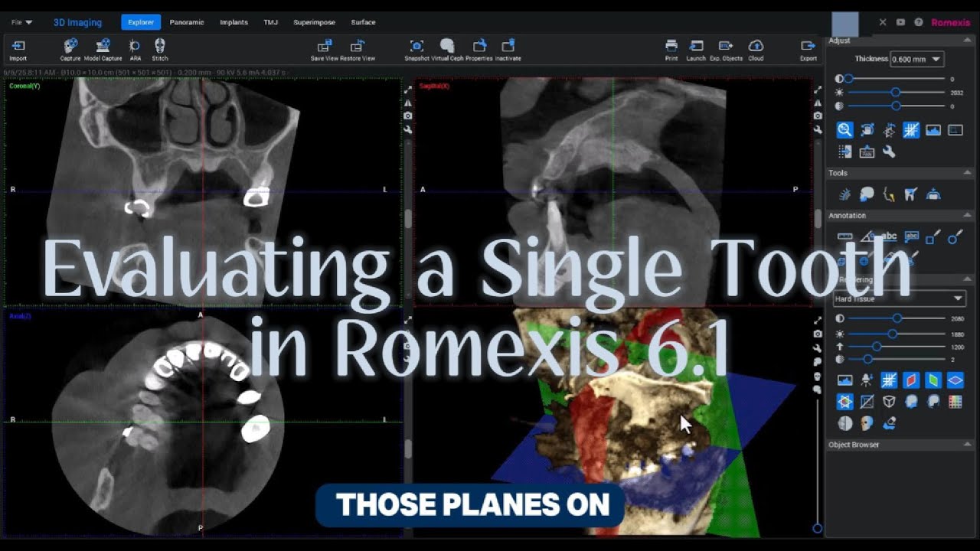Open the Superimpose tab
Screen dimensions: 980x551
[314, 22]
